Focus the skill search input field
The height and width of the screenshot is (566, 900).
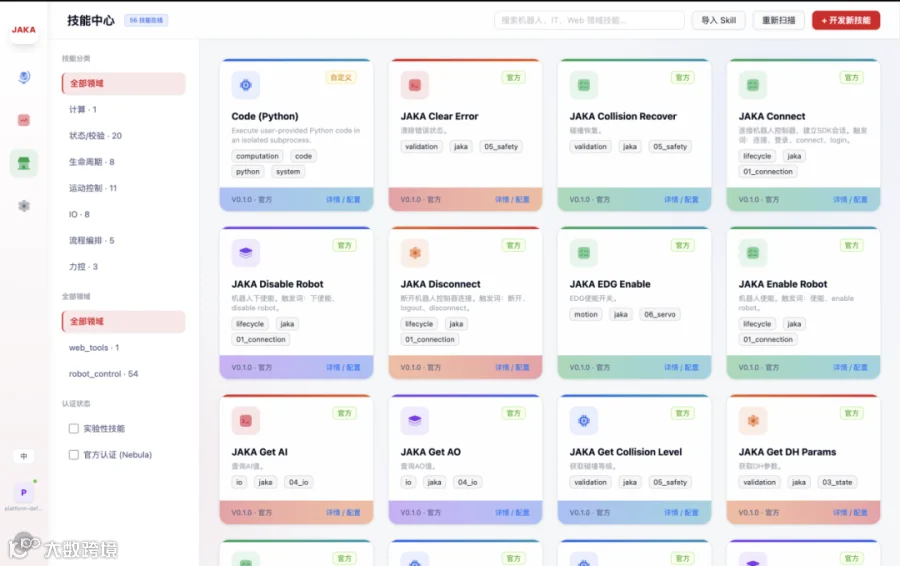(589, 20)
